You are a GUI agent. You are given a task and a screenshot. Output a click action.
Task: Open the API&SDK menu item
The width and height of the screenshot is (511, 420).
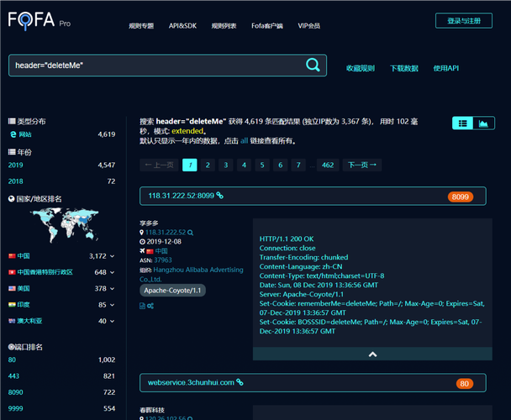click(x=182, y=26)
